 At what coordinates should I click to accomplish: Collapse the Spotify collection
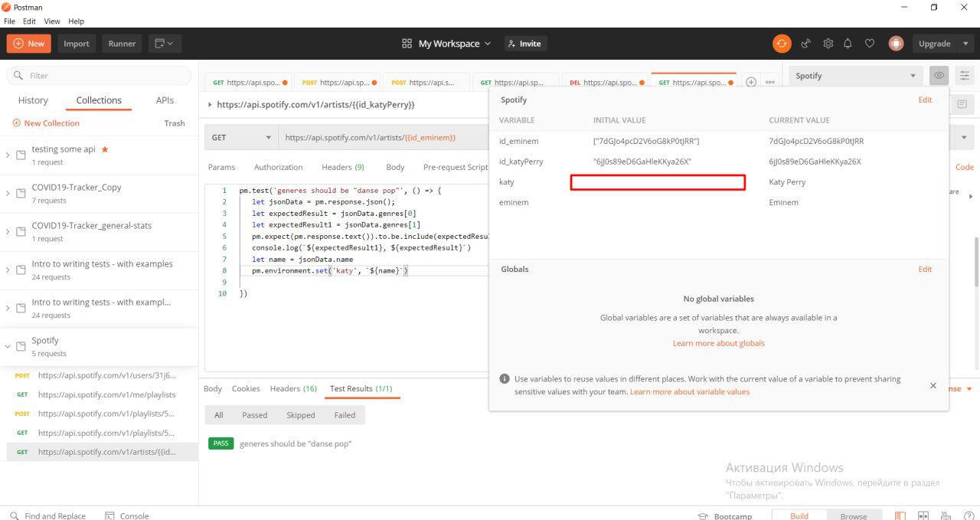[8, 346]
